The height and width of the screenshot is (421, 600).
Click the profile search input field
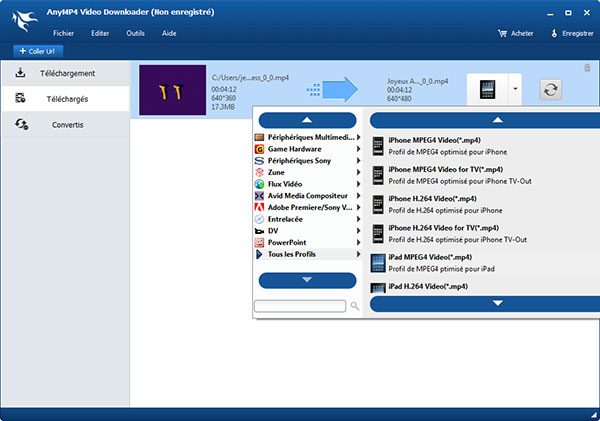click(300, 306)
